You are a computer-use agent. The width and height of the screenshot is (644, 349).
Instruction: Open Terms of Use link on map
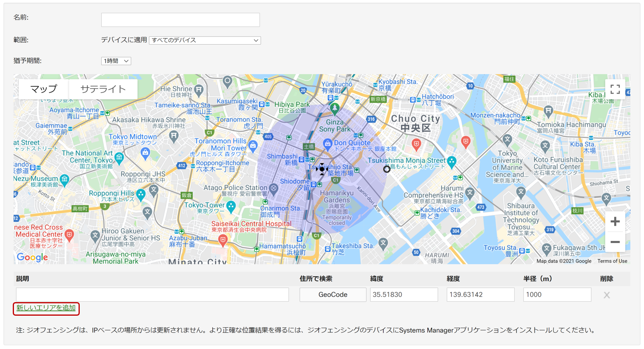(612, 261)
